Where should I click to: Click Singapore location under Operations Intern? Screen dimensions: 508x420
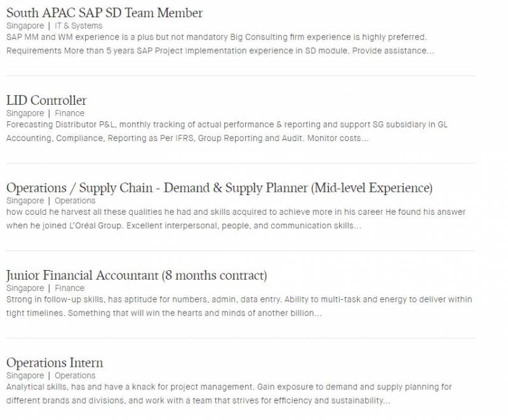tap(25, 376)
